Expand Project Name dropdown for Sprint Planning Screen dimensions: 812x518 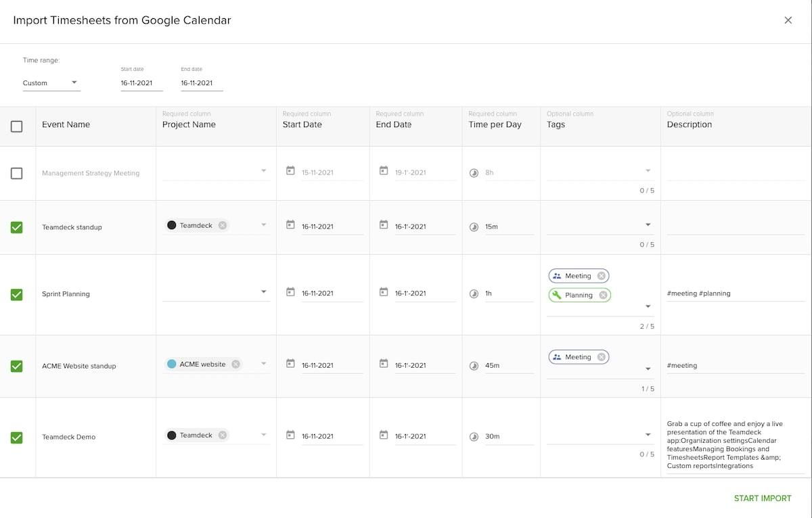point(264,292)
